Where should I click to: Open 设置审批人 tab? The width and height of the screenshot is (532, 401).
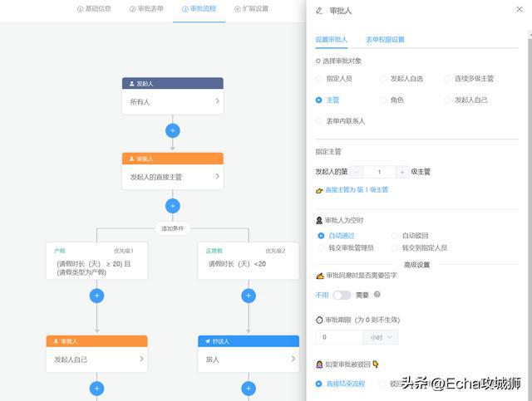[331, 39]
